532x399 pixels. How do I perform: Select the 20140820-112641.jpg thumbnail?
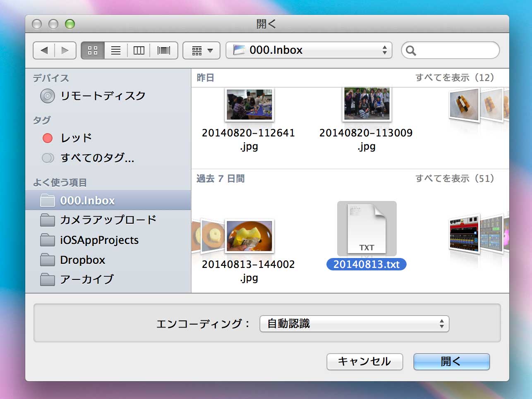[249, 105]
